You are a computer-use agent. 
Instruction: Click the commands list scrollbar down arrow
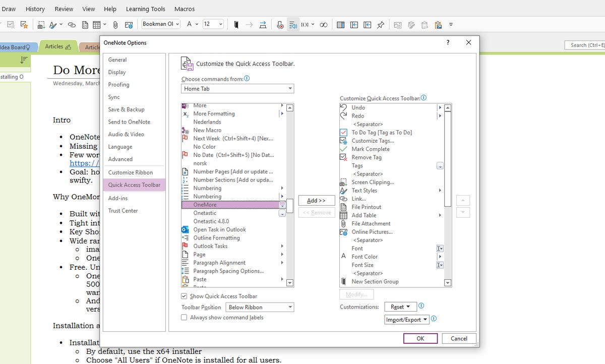coord(290,283)
